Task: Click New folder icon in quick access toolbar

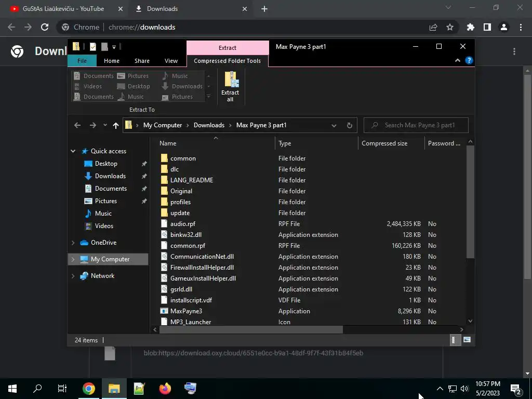Action: click(x=104, y=47)
